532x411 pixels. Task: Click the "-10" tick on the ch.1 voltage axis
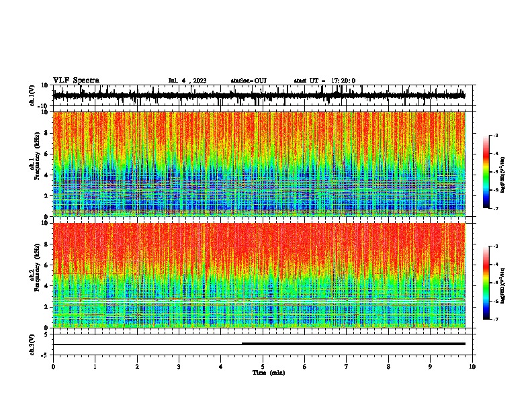[x=44, y=106]
